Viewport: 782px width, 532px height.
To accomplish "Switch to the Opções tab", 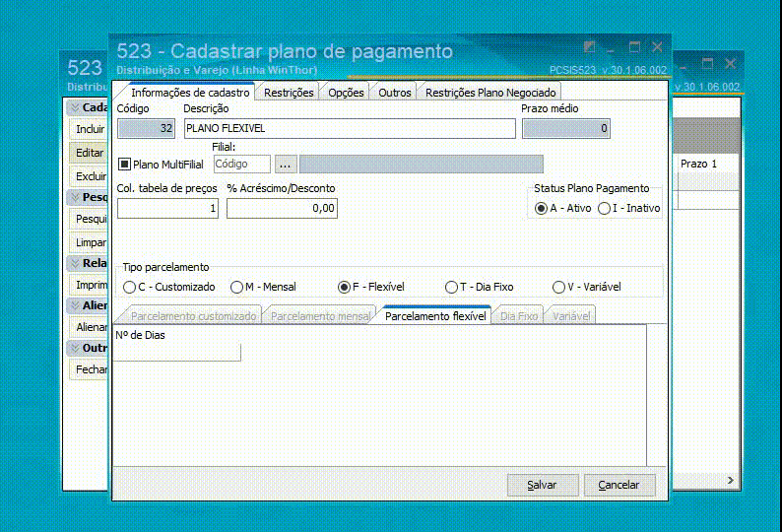I will 346,93.
